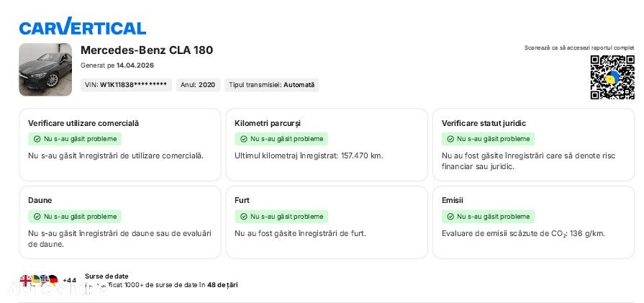Click the Ukrainian flag icon

(35, 280)
